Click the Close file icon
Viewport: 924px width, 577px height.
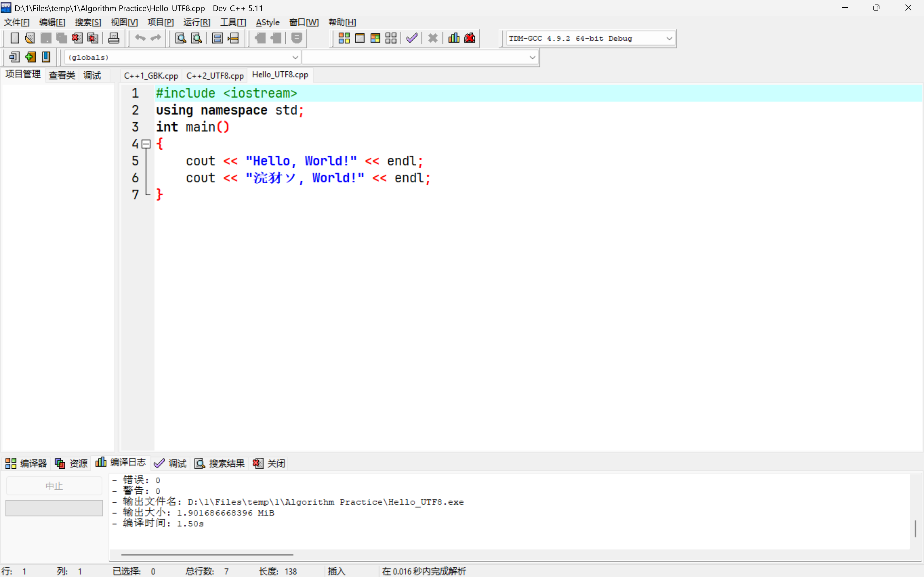click(x=77, y=38)
